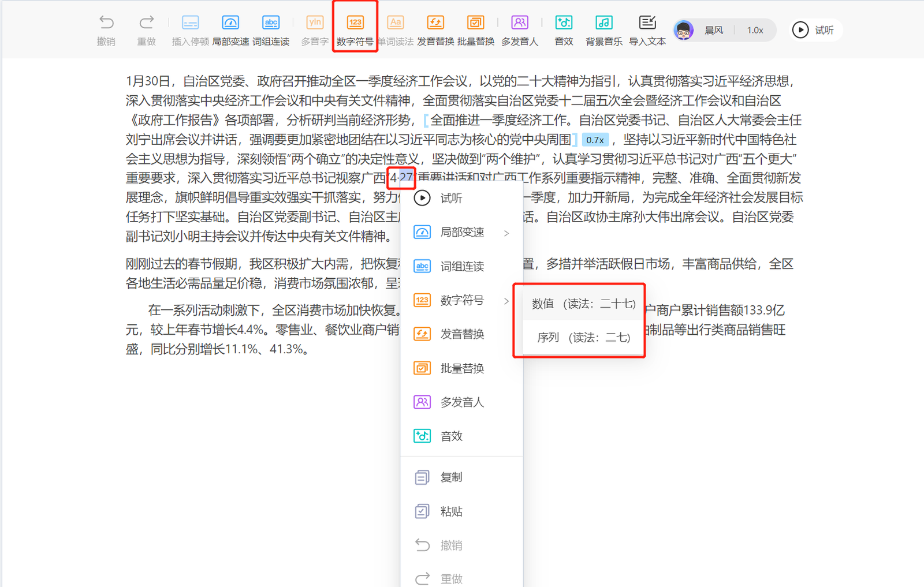Choose 多发音人 in the context menu
924x587 pixels.
(x=461, y=402)
